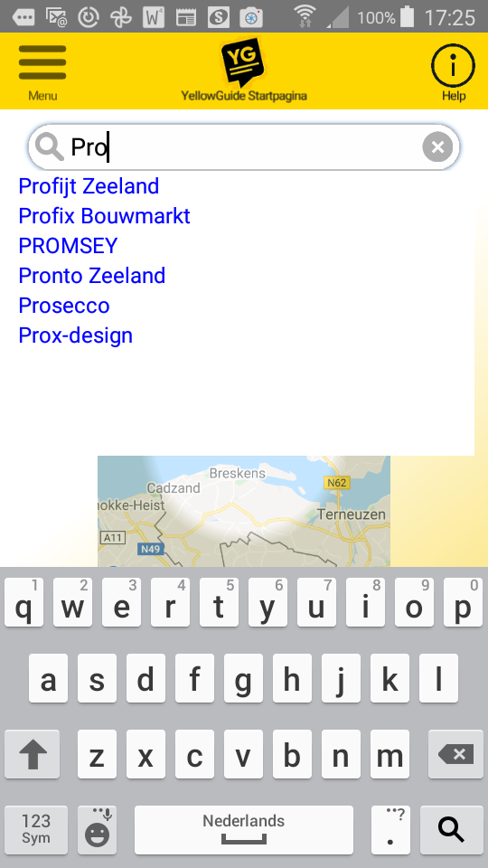Viewport: 488px width, 868px height.
Task: Clear the search field with X icon
Action: [x=437, y=147]
